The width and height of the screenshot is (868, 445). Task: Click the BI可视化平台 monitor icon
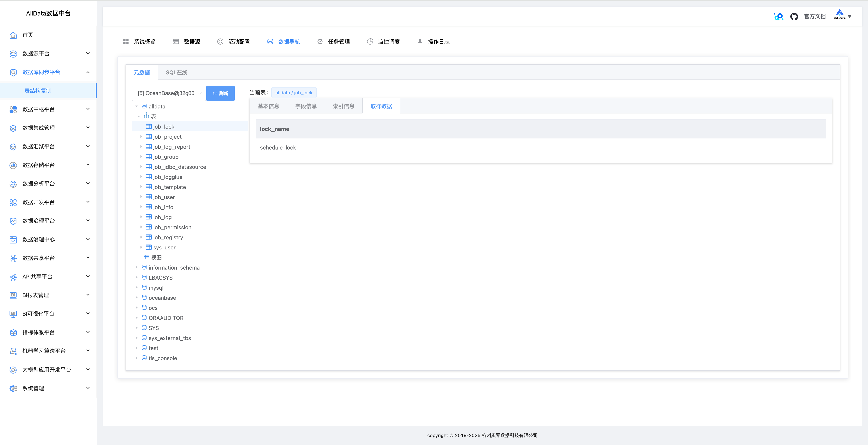13,314
